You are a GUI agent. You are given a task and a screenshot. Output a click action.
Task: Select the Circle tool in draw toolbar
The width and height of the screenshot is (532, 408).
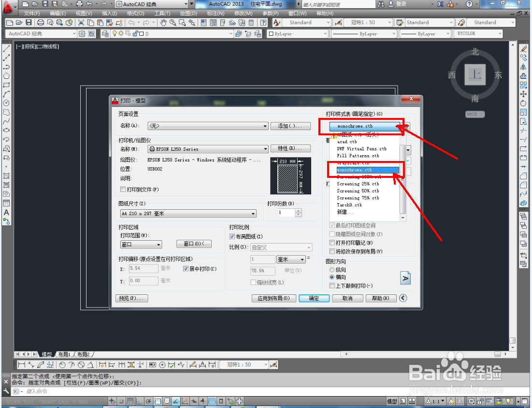coord(6,103)
